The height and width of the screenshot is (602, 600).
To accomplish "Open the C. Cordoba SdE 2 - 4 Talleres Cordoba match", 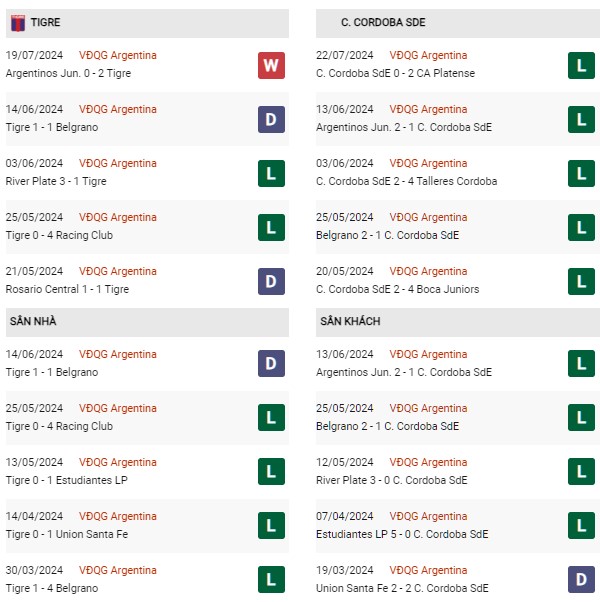I will click(407, 181).
